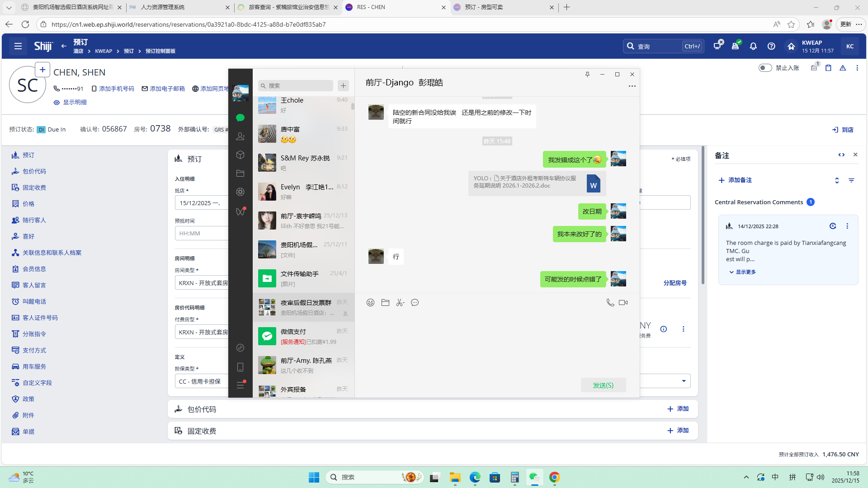Toggle the sort arrows in 备注 panel
This screenshot has width=868, height=488.
coord(837,180)
